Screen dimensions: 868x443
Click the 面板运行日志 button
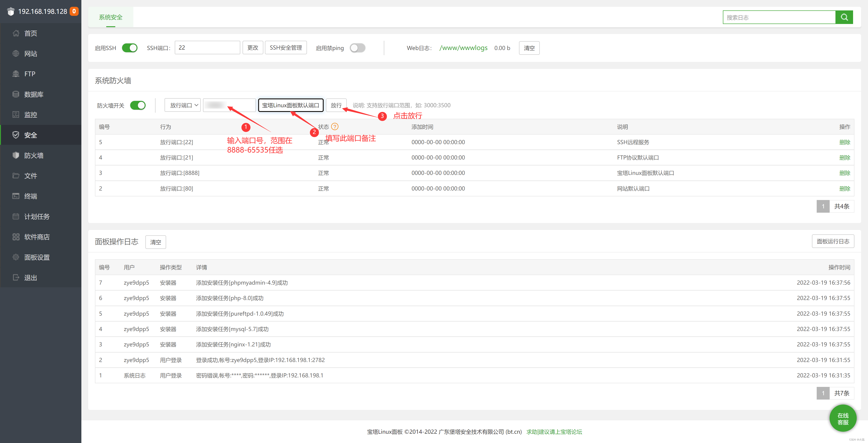(x=833, y=241)
